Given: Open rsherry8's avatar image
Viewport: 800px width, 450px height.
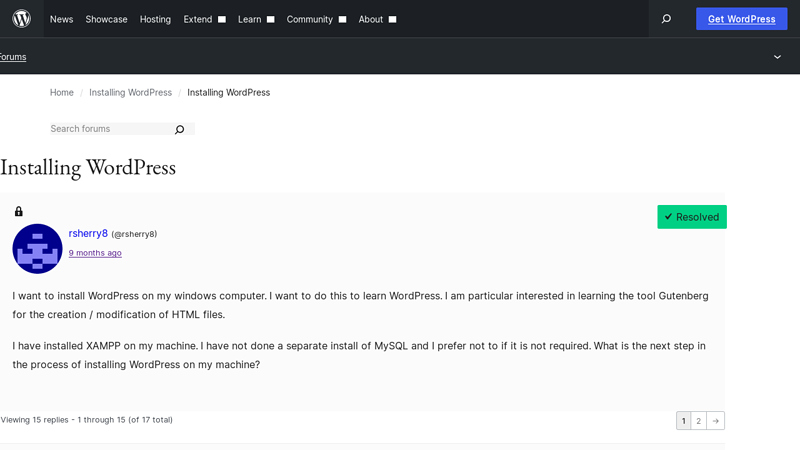Looking at the screenshot, I should [37, 248].
